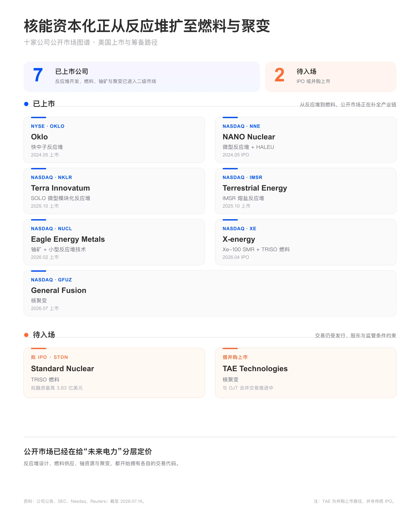Click the text IPO 或并购上市

(313, 81)
